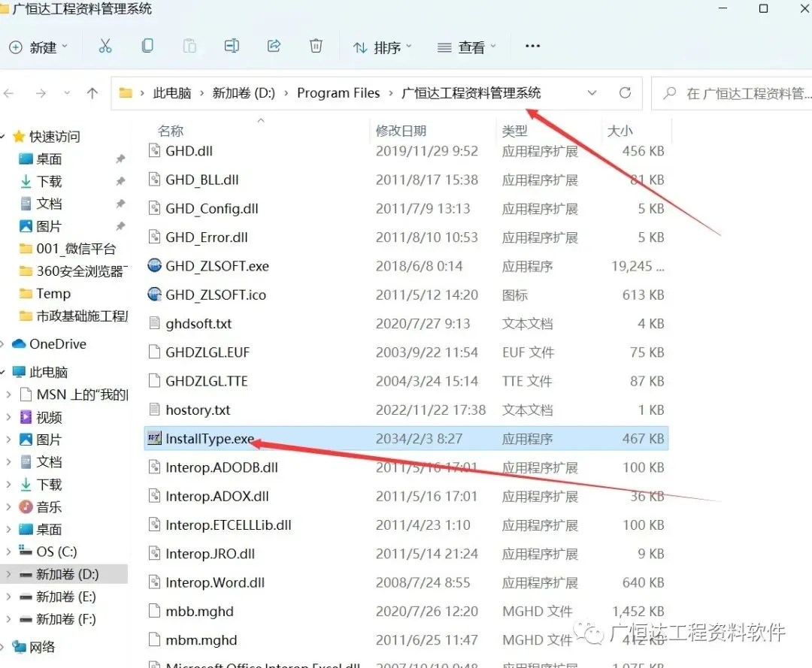
Task: Click the Forward navigation arrow
Action: (x=41, y=93)
